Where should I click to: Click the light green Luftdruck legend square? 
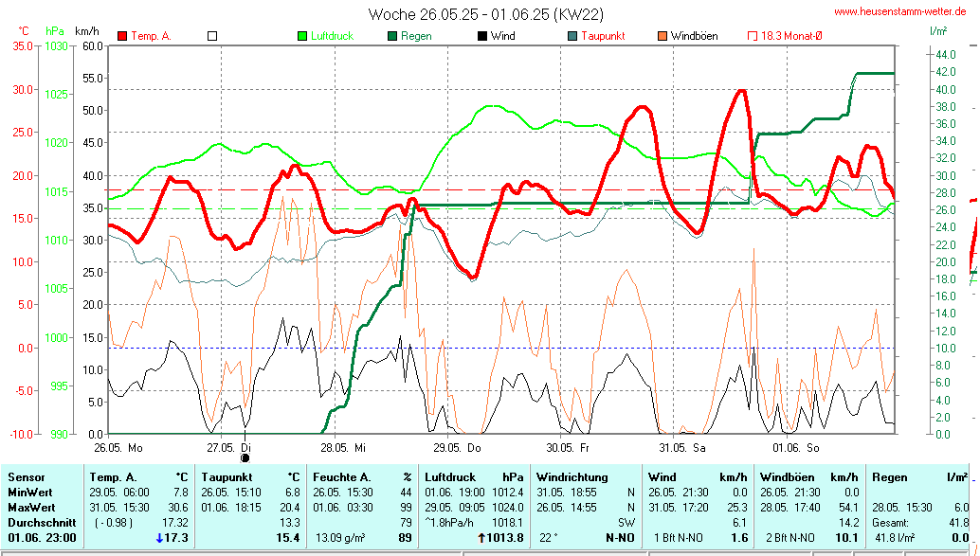(303, 36)
